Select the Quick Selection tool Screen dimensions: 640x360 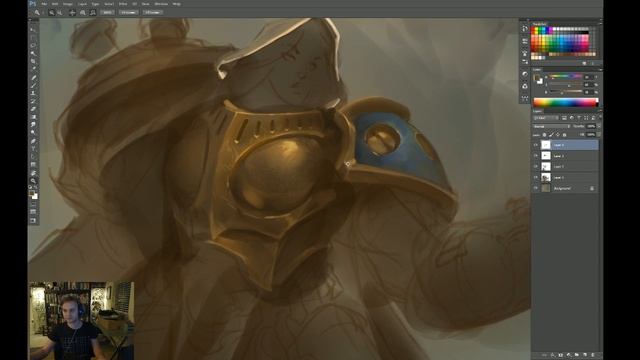[33, 53]
